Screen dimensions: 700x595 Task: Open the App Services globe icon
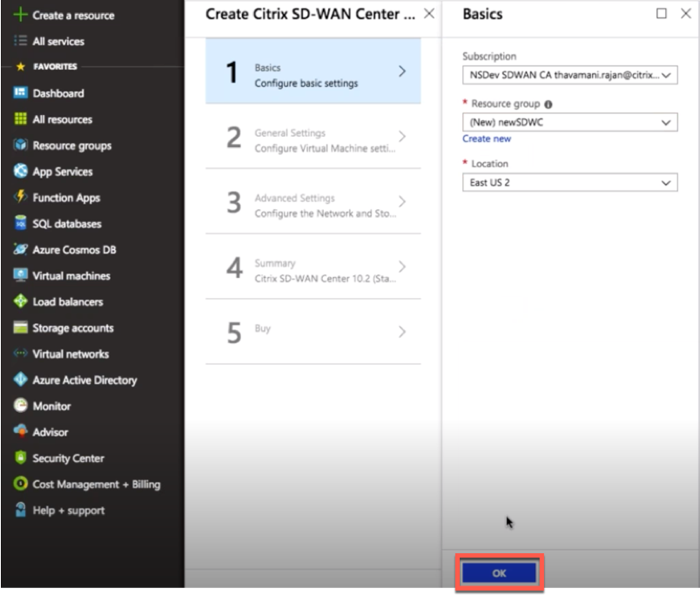click(21, 171)
